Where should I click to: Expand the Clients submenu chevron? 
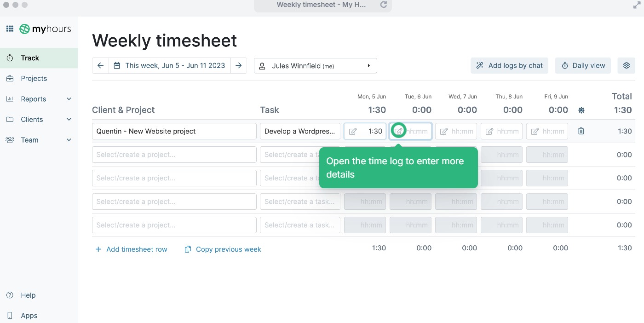(69, 119)
